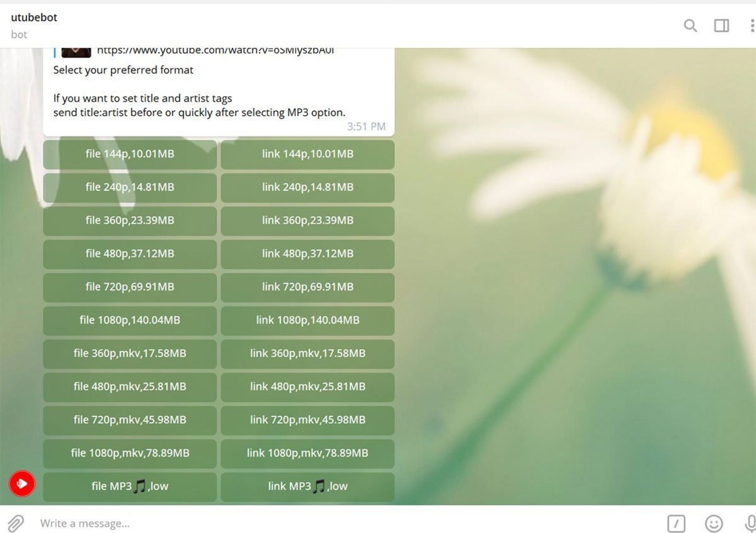756x533 pixels.
Task: Select file 240p,14.81MB option
Action: pyautogui.click(x=130, y=187)
